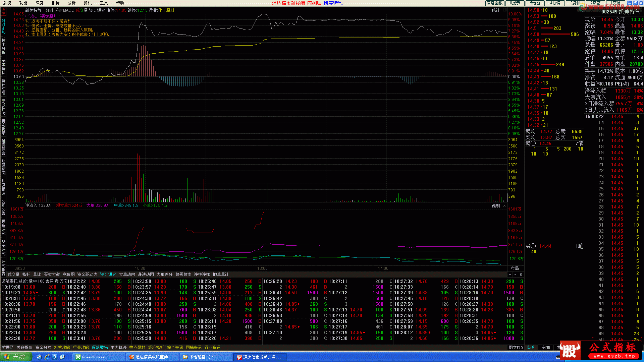Open 本地磁盘 (D:) taskbar window

206,357
